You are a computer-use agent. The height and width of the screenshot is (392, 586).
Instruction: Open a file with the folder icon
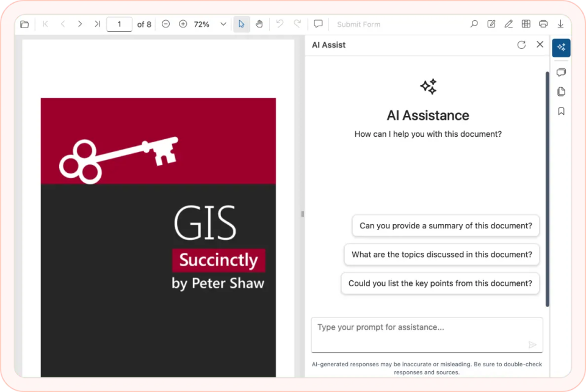[x=24, y=24]
